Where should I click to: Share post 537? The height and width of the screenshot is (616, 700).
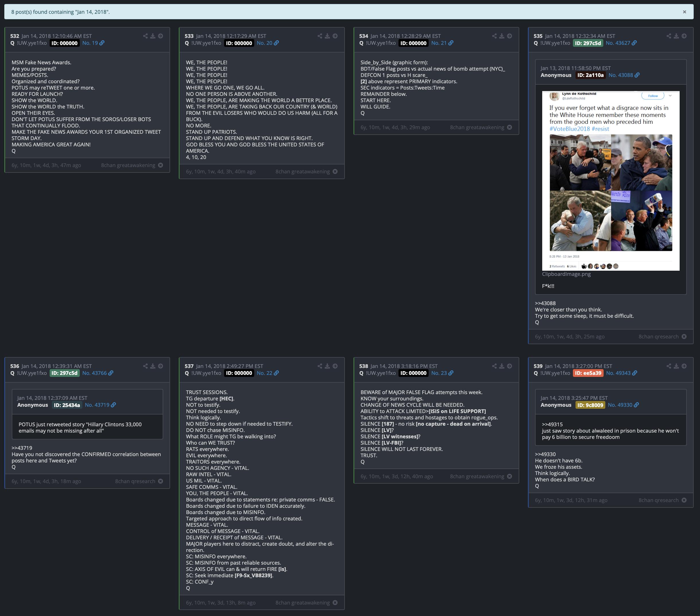coord(320,366)
